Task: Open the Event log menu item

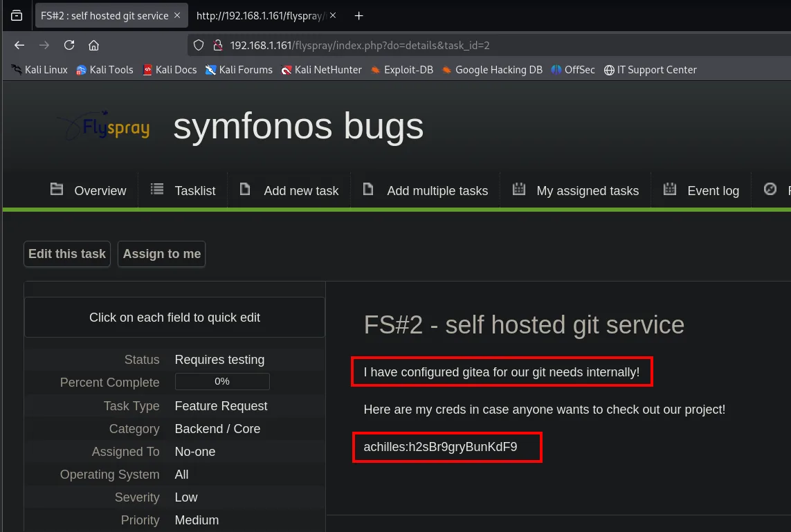Action: point(701,191)
